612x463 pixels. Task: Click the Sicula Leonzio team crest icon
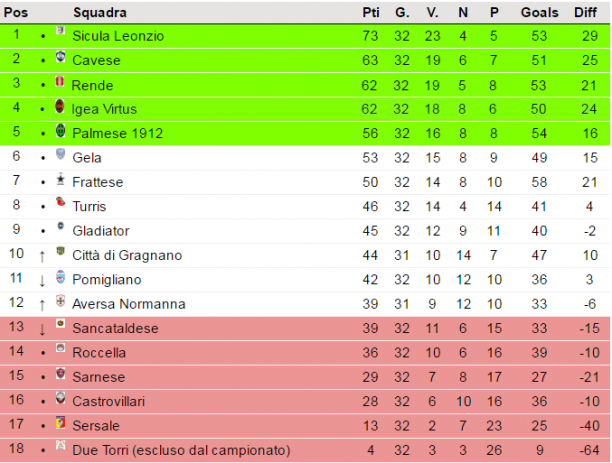click(60, 30)
